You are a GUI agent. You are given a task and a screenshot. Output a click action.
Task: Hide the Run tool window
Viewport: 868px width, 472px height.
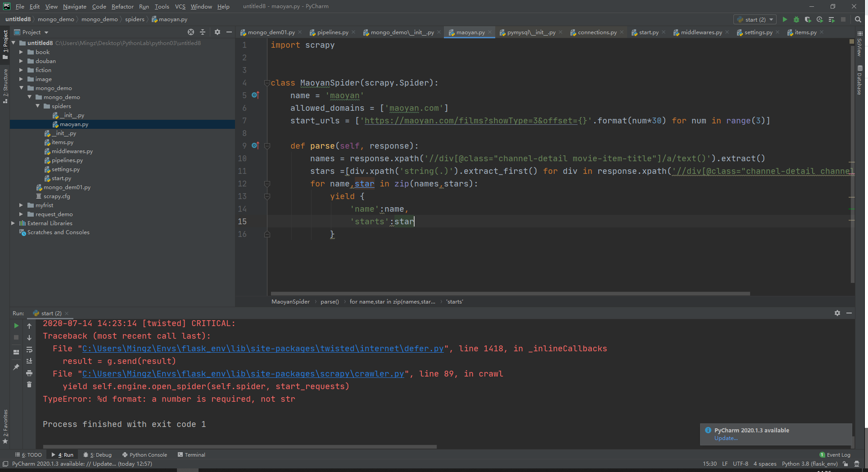849,313
